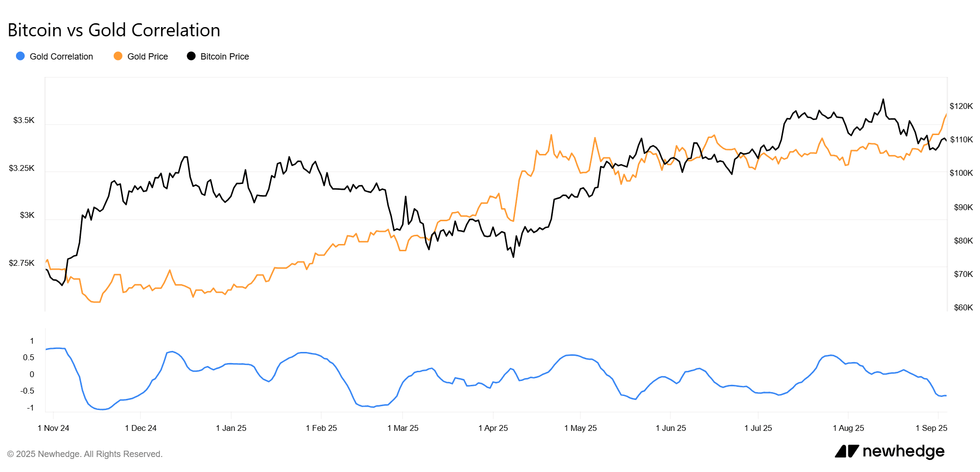Click the copyright Newhedge footer text
The height and width of the screenshot is (472, 980).
tap(85, 454)
